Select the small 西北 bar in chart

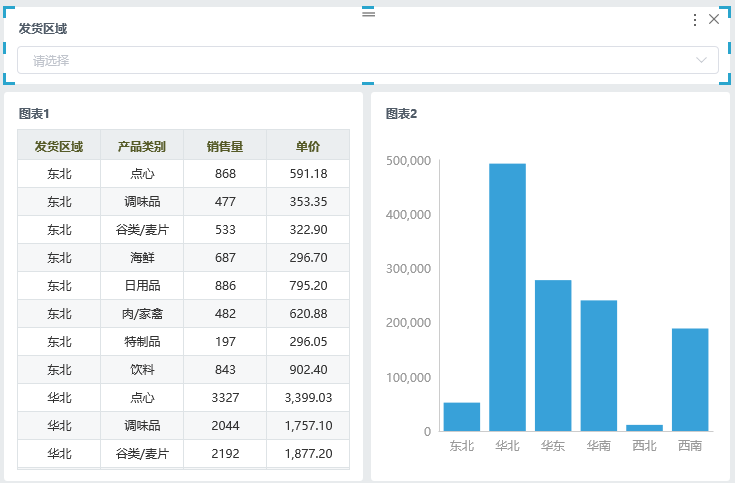pos(645,428)
